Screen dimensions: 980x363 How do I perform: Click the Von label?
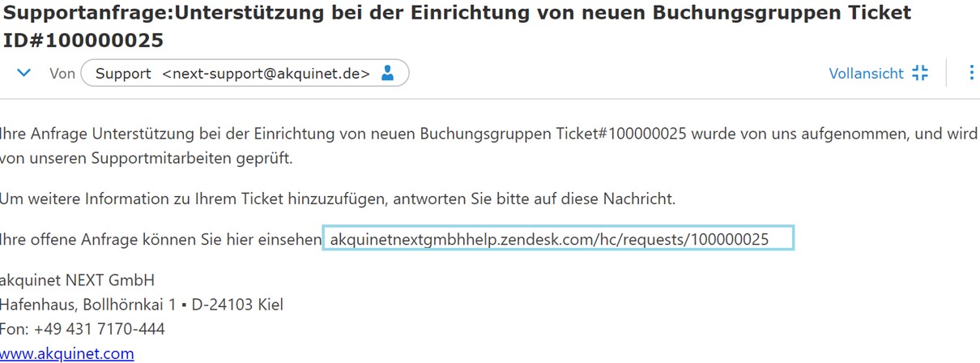coord(62,74)
